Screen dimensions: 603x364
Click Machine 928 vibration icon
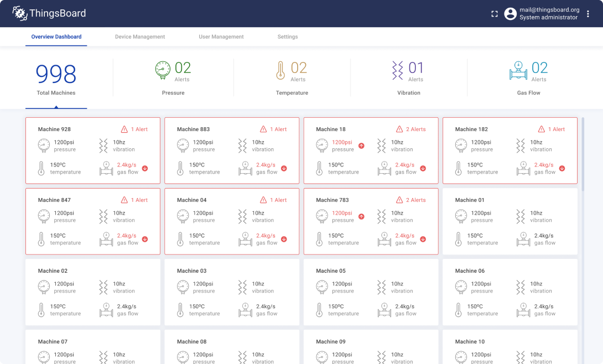tap(103, 145)
